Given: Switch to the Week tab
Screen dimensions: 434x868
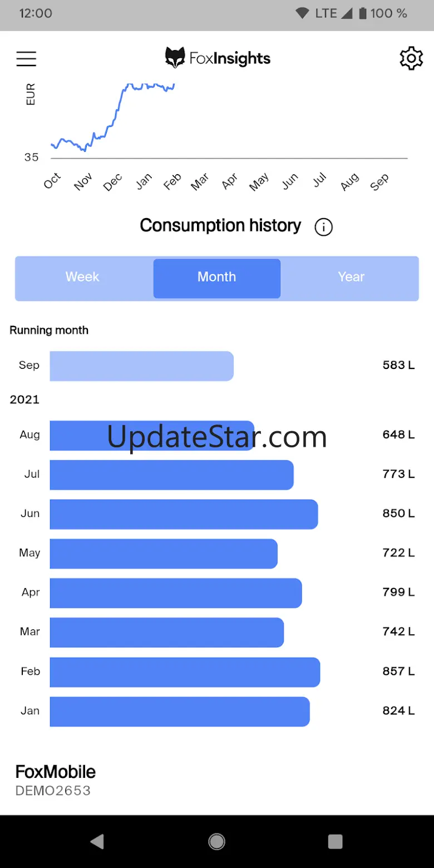Looking at the screenshot, I should point(82,277).
